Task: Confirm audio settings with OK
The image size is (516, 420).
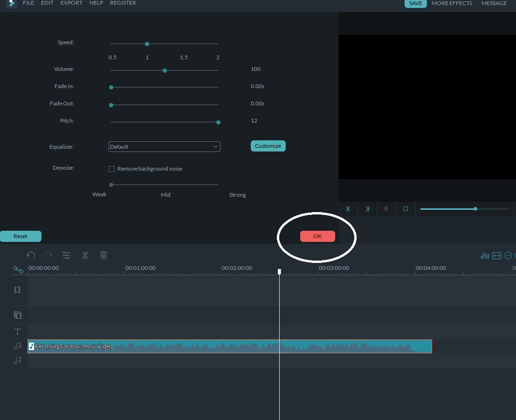Action: tap(317, 236)
